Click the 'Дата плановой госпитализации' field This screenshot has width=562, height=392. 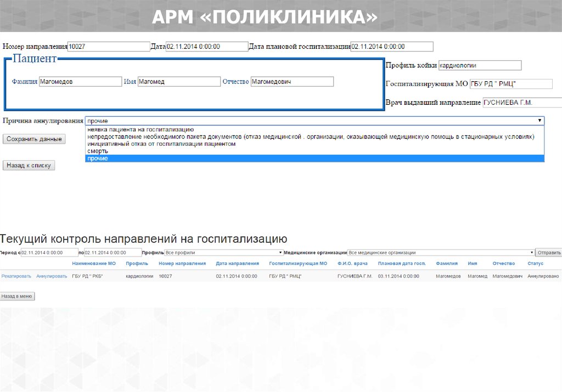pyautogui.click(x=391, y=47)
